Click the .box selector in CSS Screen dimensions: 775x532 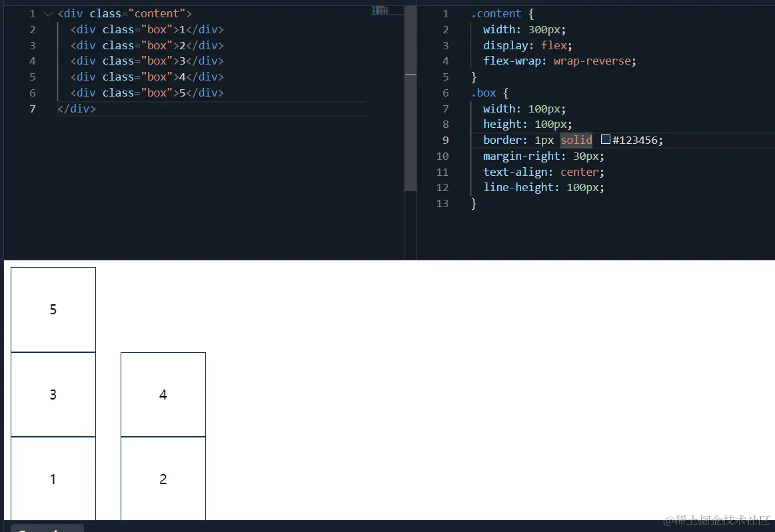[x=483, y=93]
